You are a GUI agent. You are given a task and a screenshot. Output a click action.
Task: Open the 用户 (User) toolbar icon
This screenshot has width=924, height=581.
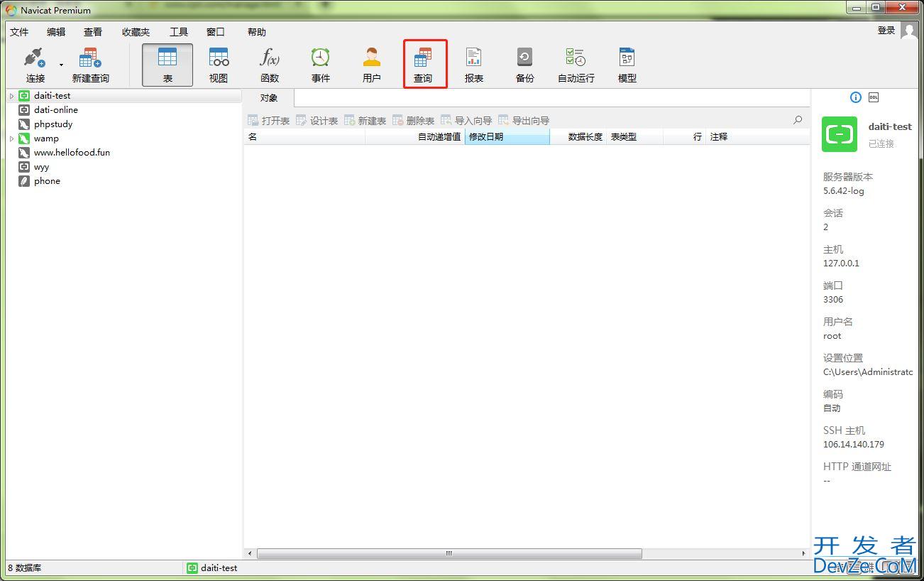pyautogui.click(x=372, y=64)
